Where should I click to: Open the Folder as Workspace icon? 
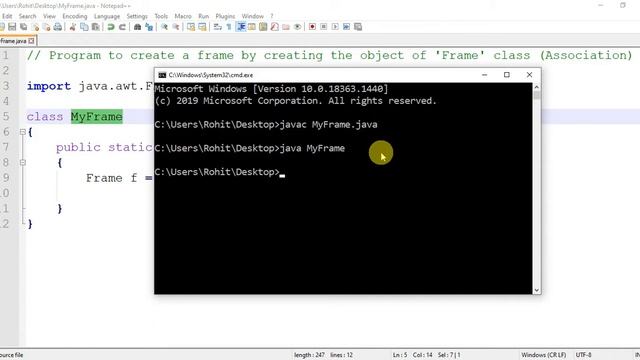pyautogui.click(x=286, y=27)
